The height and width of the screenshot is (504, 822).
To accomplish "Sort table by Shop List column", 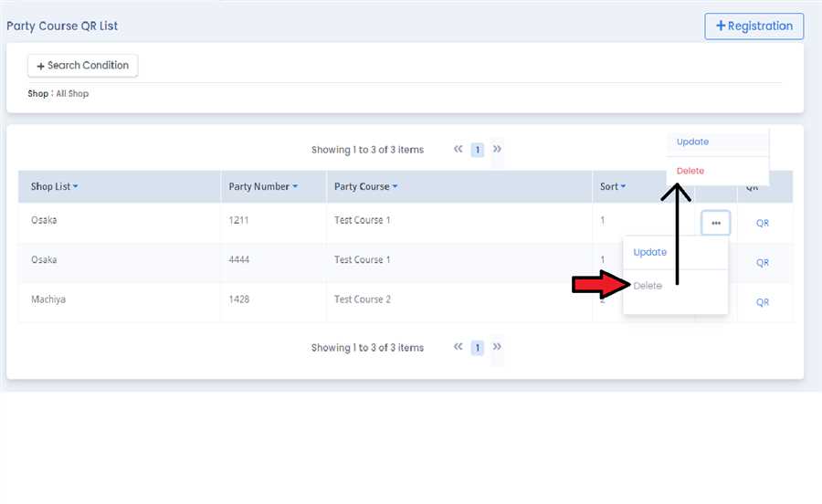I will point(55,186).
